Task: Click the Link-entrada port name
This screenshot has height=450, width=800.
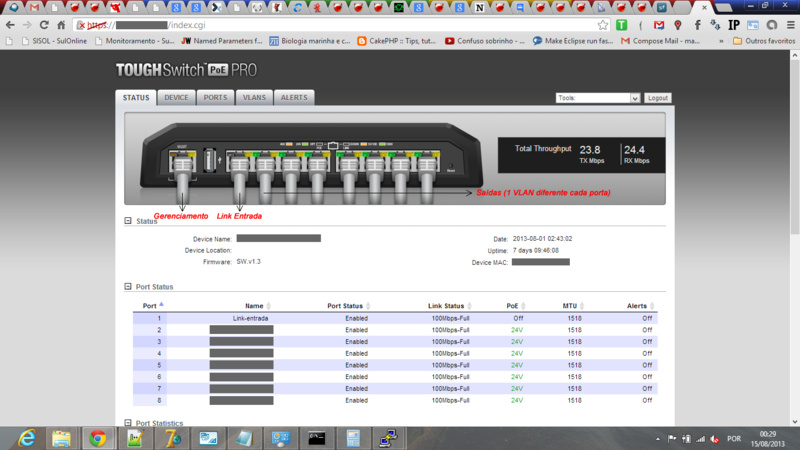Action: pos(250,318)
